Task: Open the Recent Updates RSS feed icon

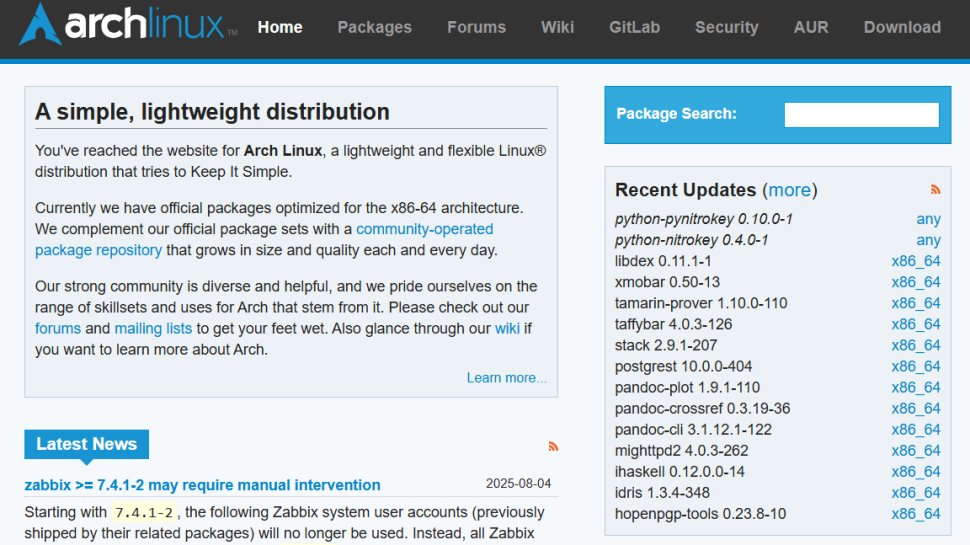Action: click(935, 189)
